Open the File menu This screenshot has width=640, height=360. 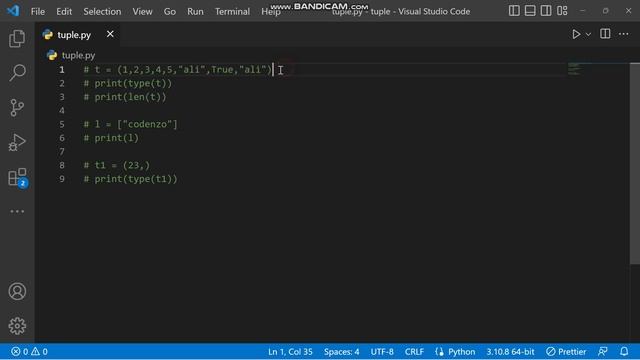[38, 11]
